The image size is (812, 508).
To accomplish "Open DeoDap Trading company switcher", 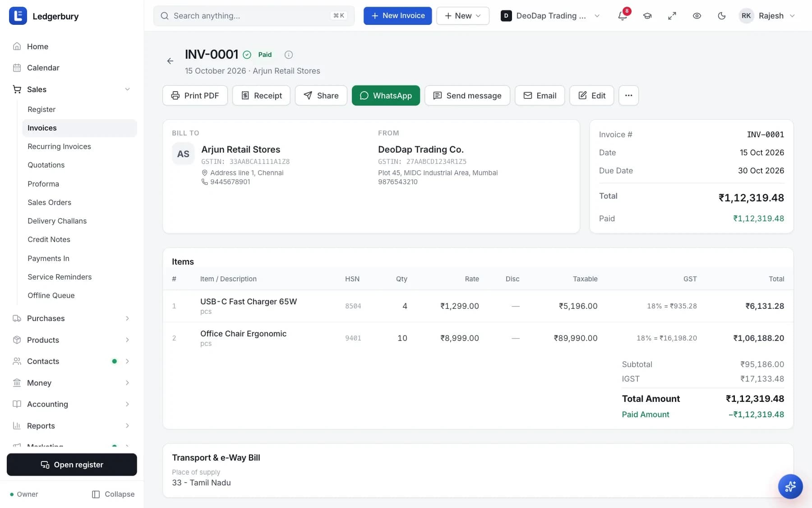I will click(x=550, y=16).
